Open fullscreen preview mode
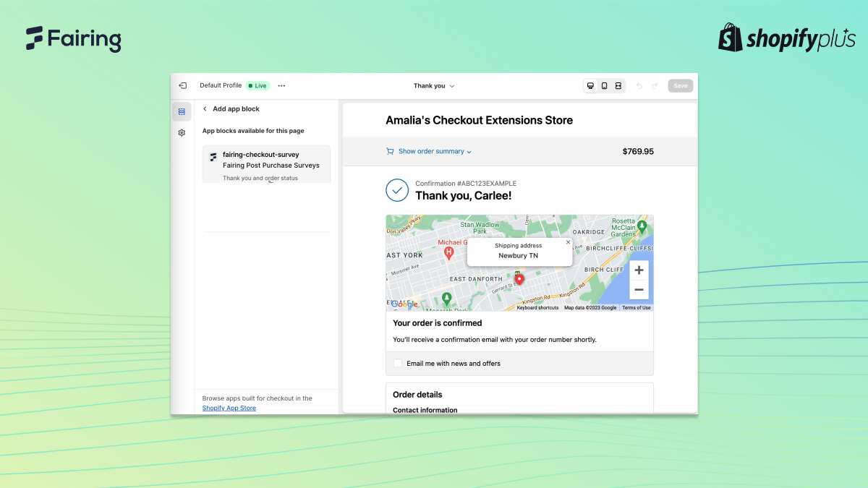 [618, 85]
